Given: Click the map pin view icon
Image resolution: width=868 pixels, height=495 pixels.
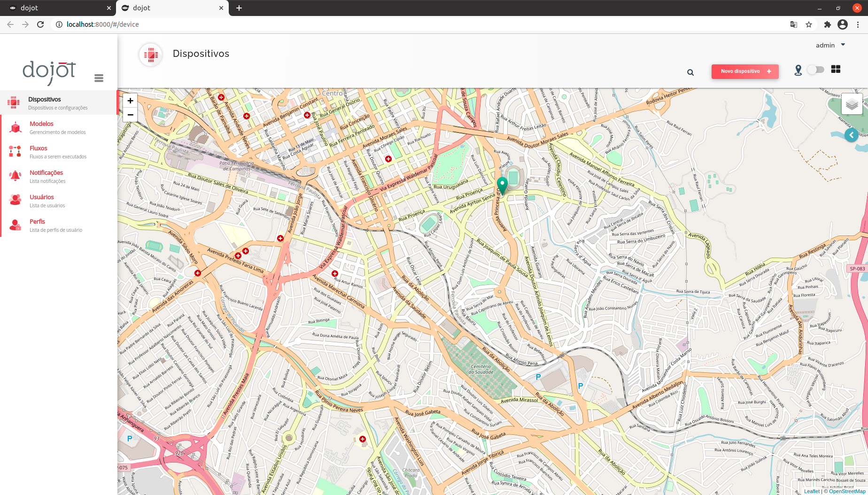Looking at the screenshot, I should point(798,71).
